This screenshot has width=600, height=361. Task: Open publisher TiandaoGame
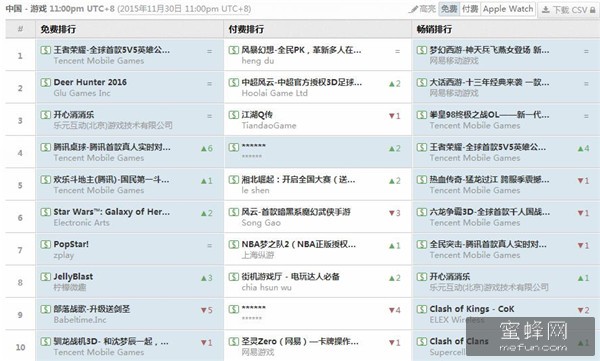tap(269, 125)
